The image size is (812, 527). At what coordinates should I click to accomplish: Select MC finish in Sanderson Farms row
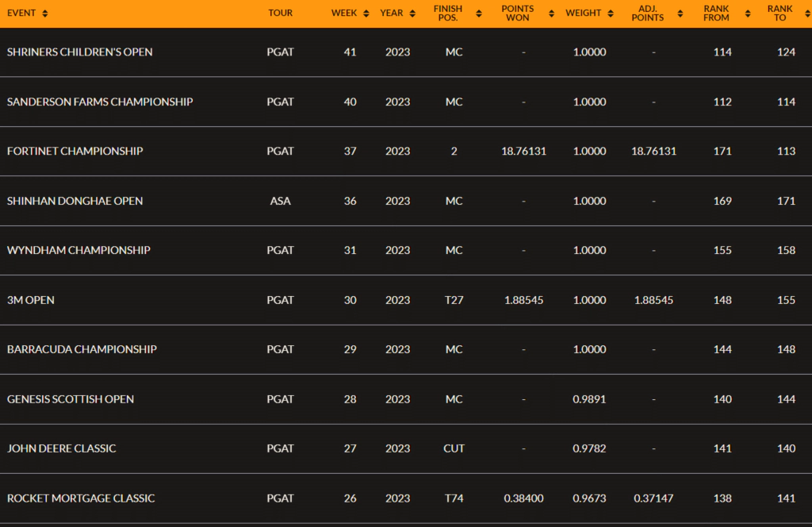(454, 102)
